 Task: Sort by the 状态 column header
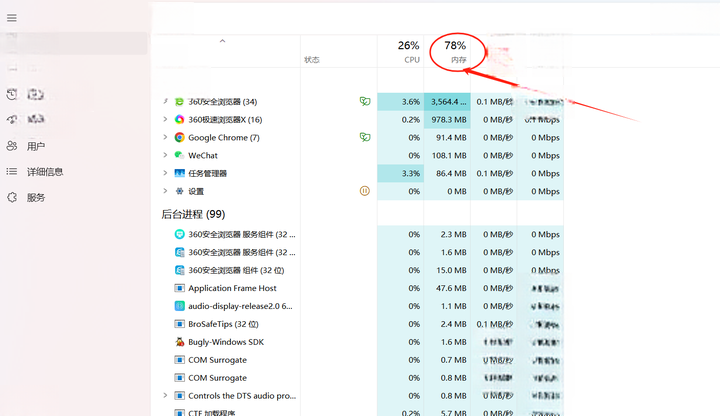click(x=339, y=51)
